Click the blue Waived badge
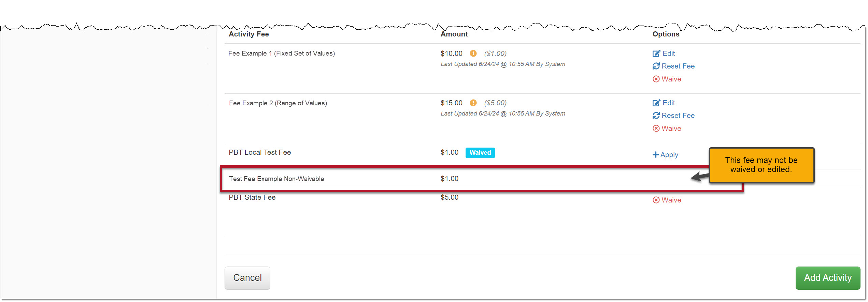 point(480,153)
